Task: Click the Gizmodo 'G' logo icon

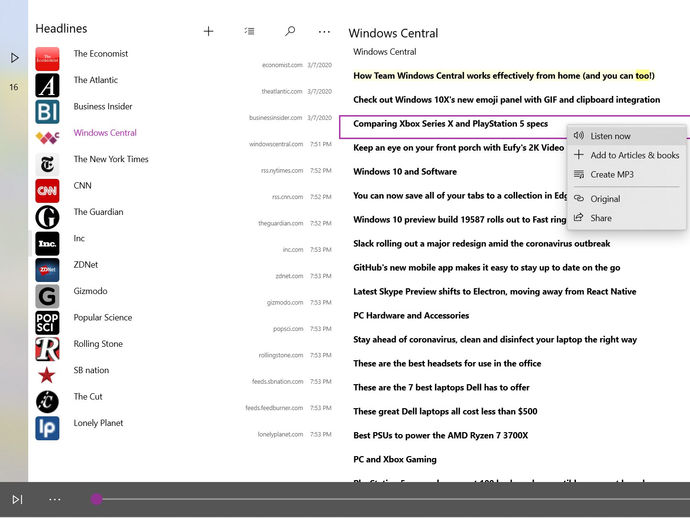Action: [x=47, y=296]
